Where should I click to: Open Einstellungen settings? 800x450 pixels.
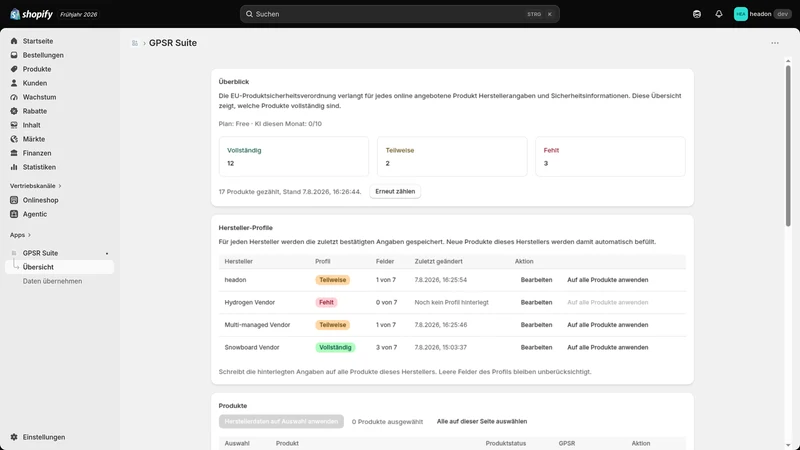coord(43,437)
